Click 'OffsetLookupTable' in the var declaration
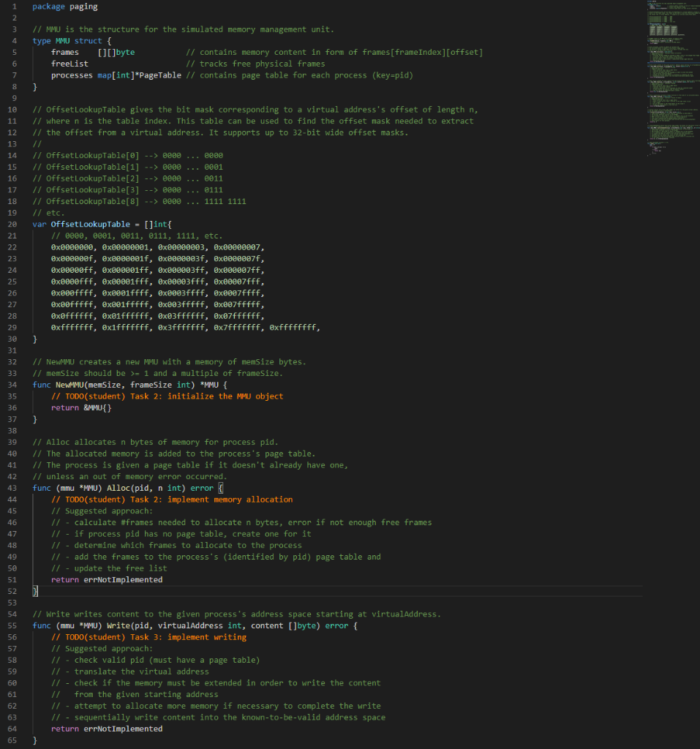This screenshot has width=700, height=749. pos(90,224)
